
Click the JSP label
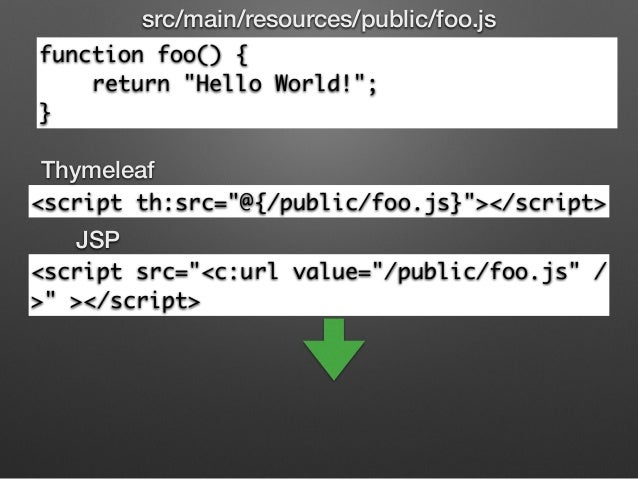(x=98, y=239)
